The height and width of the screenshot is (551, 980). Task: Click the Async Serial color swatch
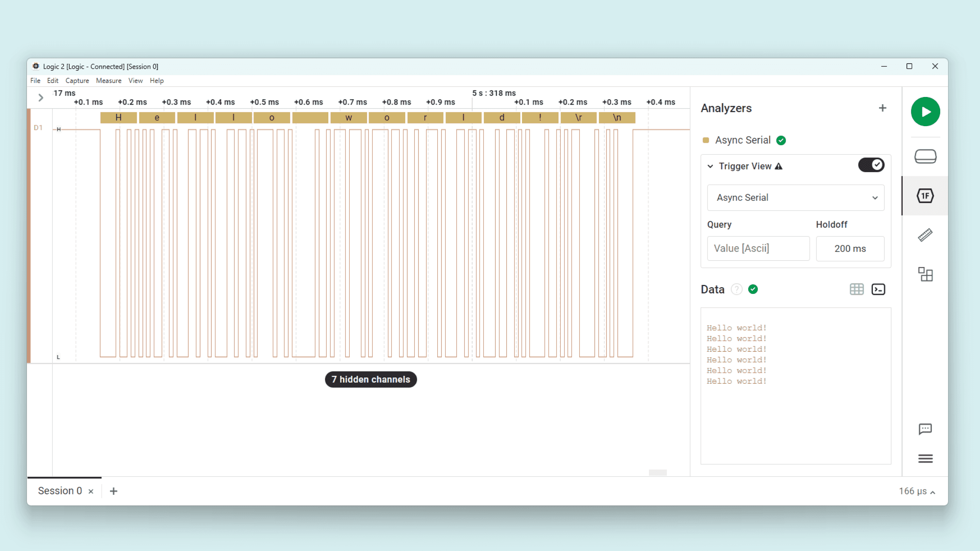coord(706,140)
